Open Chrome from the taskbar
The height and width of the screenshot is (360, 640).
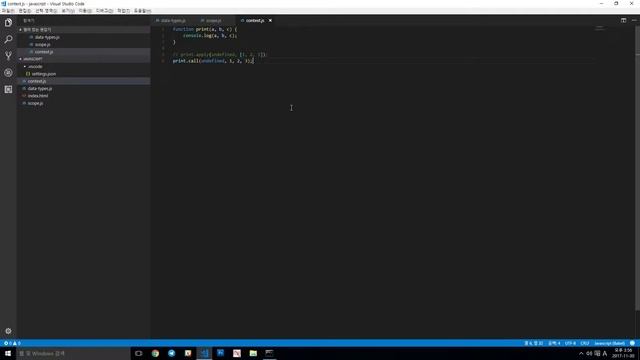(x=155, y=353)
